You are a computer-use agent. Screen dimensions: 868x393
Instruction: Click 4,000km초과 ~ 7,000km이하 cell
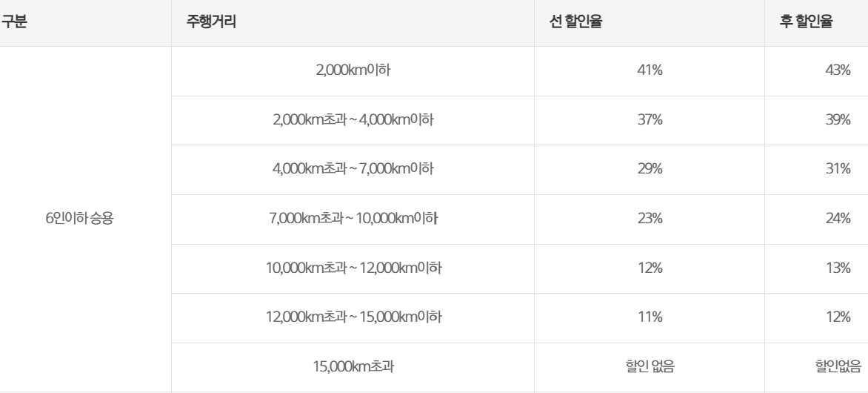pos(353,170)
